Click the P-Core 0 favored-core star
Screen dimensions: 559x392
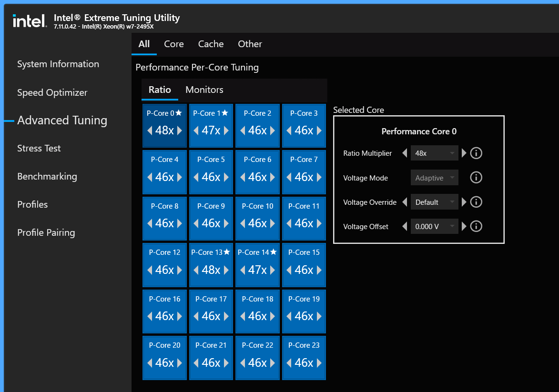click(x=179, y=112)
